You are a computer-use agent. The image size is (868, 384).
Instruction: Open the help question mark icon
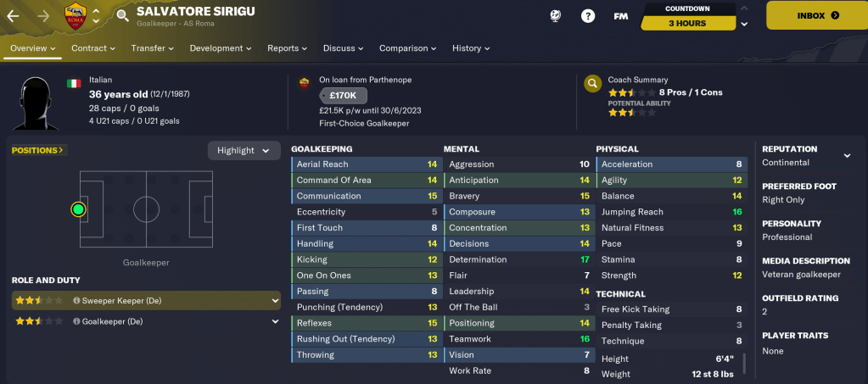(588, 15)
